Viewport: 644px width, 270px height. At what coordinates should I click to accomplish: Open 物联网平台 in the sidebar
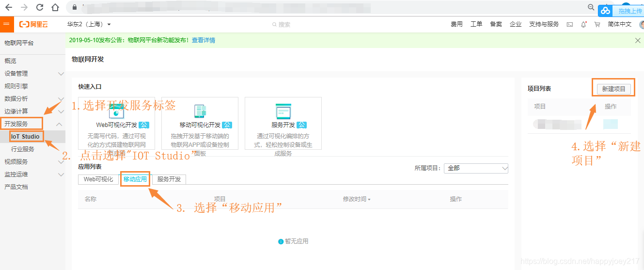(19, 43)
